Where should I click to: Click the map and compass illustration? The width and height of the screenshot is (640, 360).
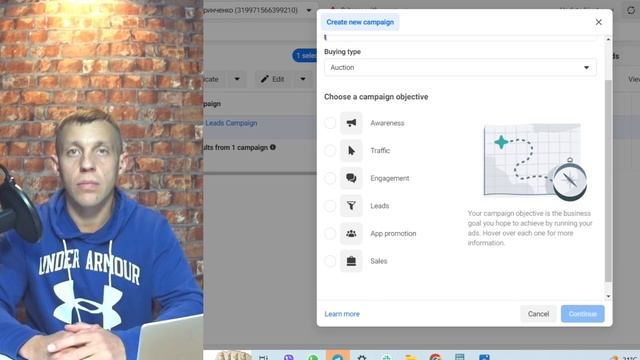coord(535,162)
